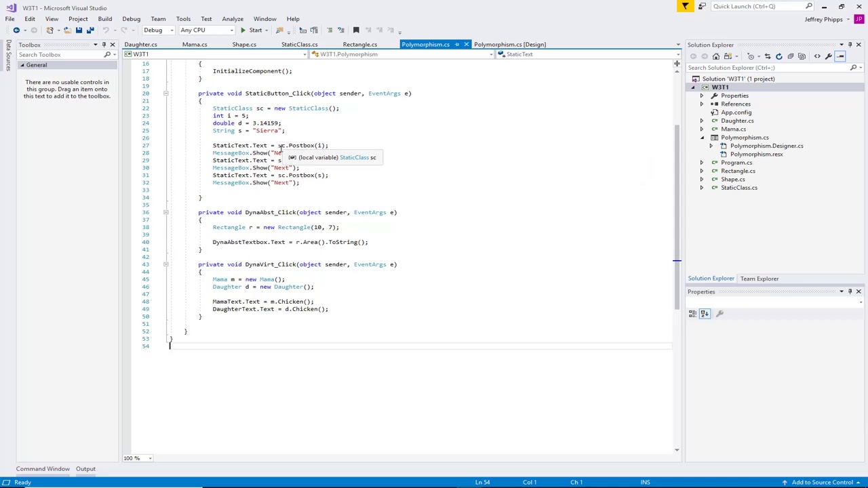Collapse DynaVirt_Click method outline
Viewport: 868px width, 488px height.
(165, 265)
